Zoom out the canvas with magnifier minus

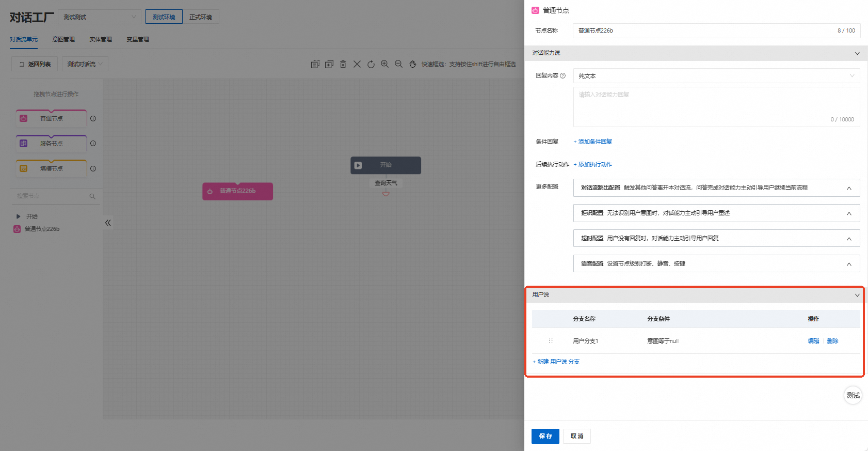pyautogui.click(x=398, y=64)
